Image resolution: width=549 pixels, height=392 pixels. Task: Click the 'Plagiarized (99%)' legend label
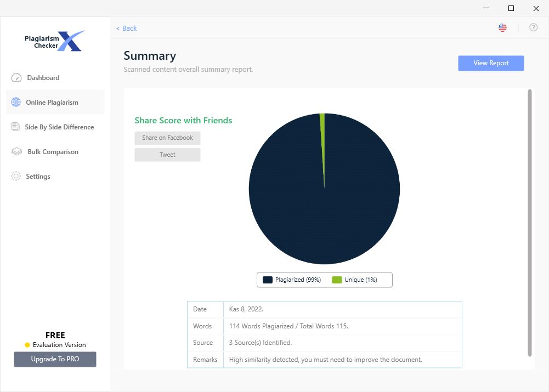point(298,280)
